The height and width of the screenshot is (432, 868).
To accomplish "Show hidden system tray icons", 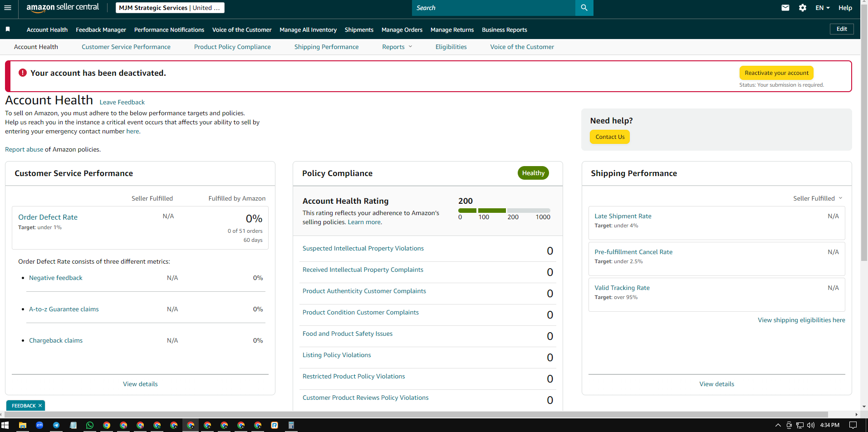I will click(x=778, y=425).
